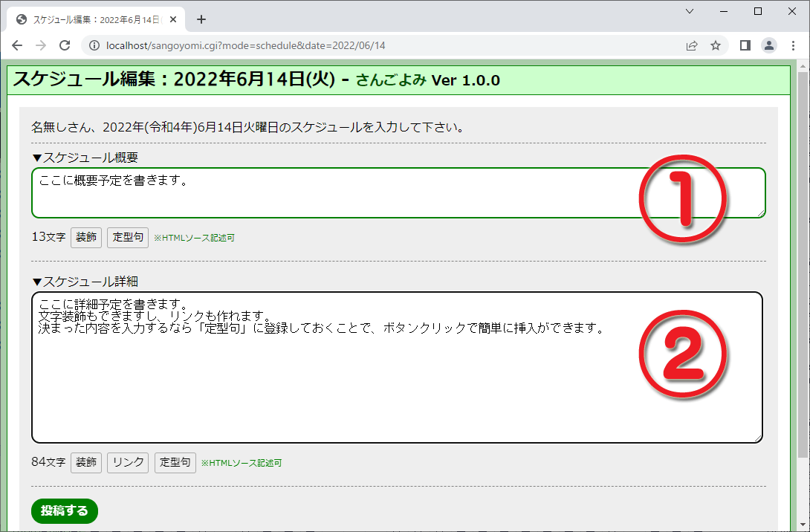Open a new tab with plus button
This screenshot has height=532, width=810.
tap(201, 19)
